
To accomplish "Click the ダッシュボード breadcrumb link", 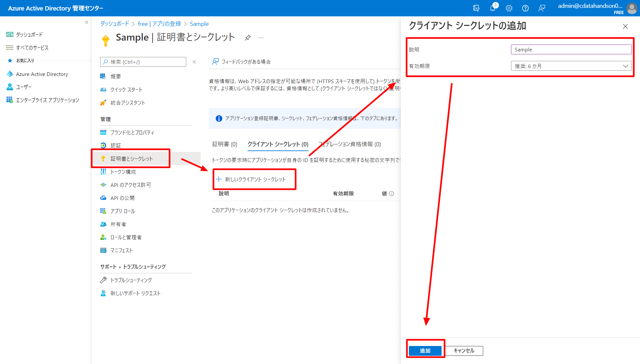I will click(115, 24).
